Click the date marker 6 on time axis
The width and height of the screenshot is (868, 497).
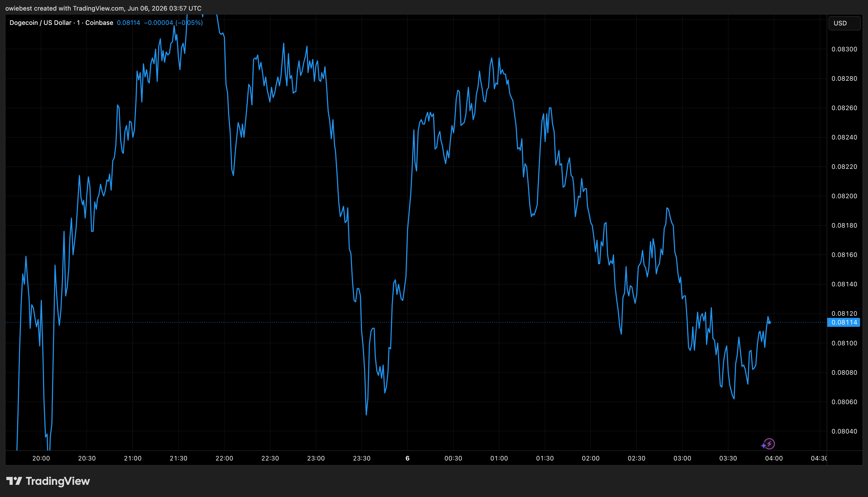click(x=407, y=458)
